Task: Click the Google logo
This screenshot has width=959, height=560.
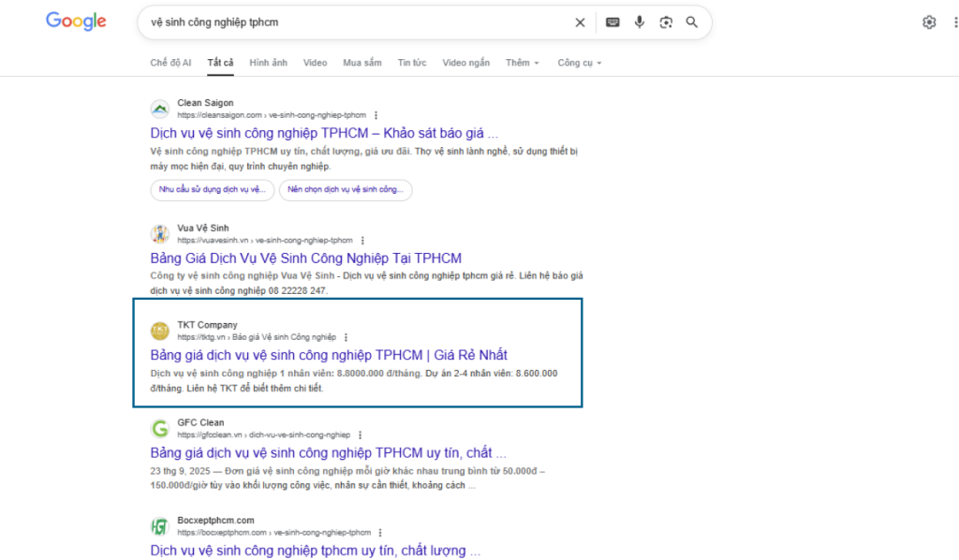Action: [76, 22]
